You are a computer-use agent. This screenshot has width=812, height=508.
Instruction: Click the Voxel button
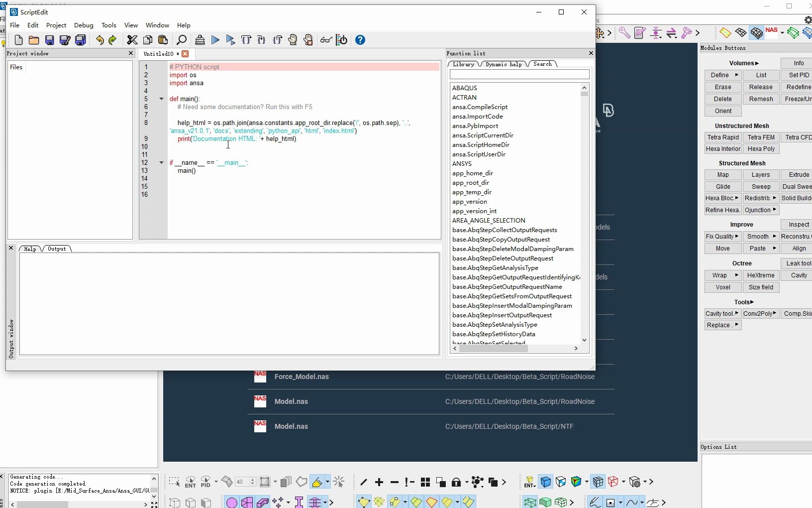click(x=723, y=287)
